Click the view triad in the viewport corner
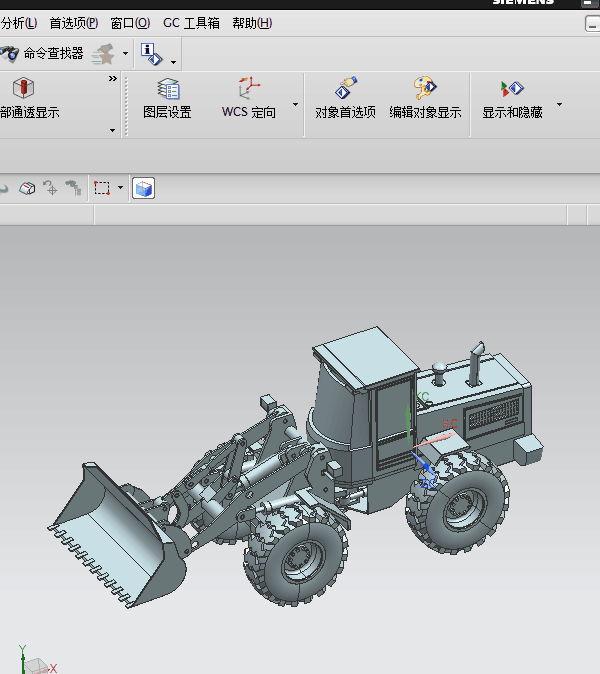Viewport: 600px width, 674px height. click(37, 661)
